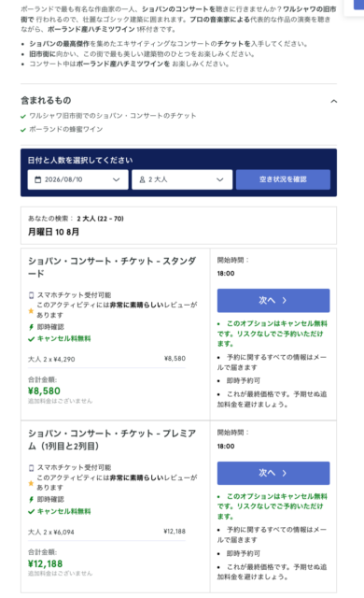Click the ショパン・コンサート・チケット - プレミアム title
364x598 pixels.
coord(112,440)
